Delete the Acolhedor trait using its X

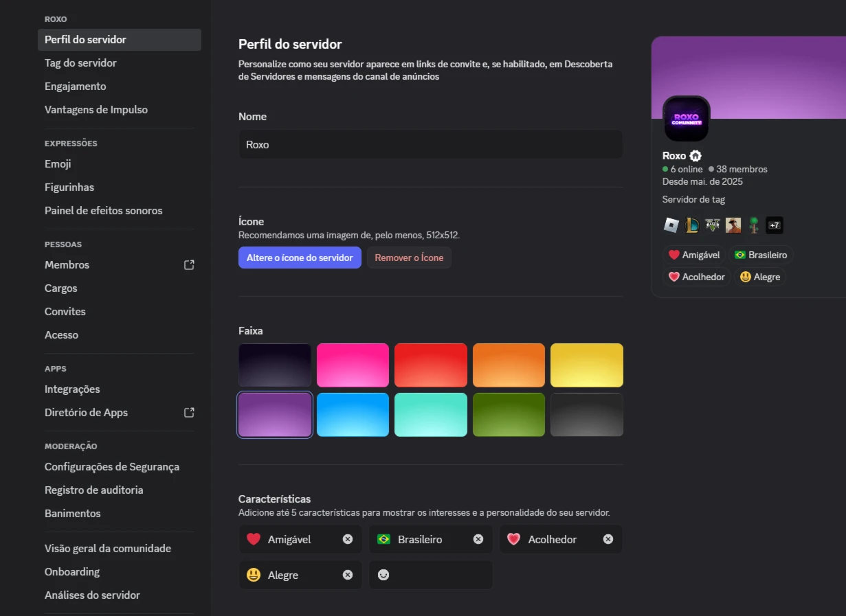[608, 539]
